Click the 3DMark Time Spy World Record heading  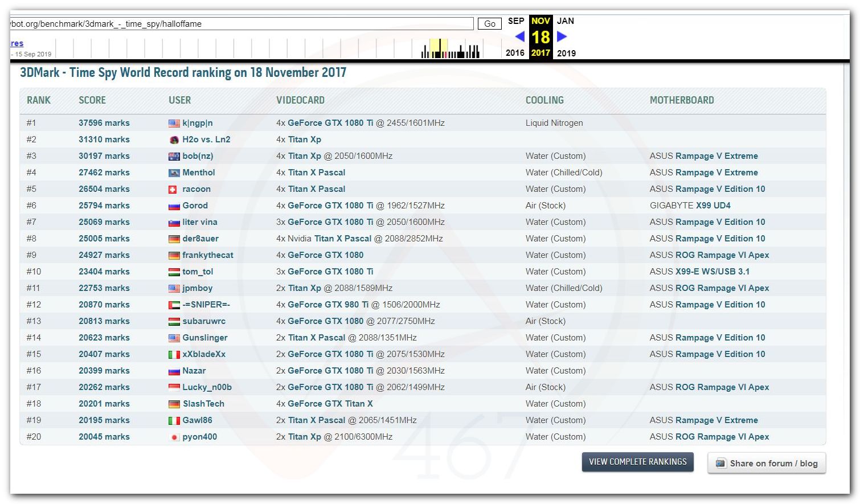183,73
